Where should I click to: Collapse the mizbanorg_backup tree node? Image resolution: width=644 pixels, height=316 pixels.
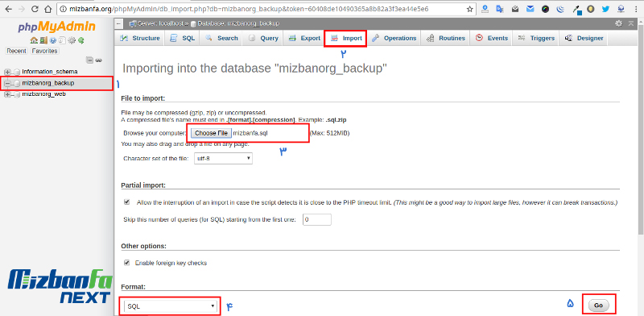[x=7, y=84]
